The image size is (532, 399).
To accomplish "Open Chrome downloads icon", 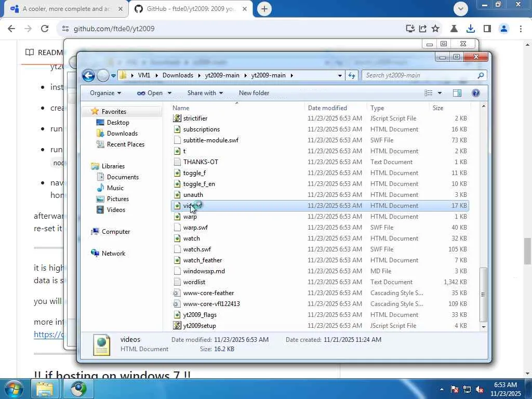I will pyautogui.click(x=470, y=29).
